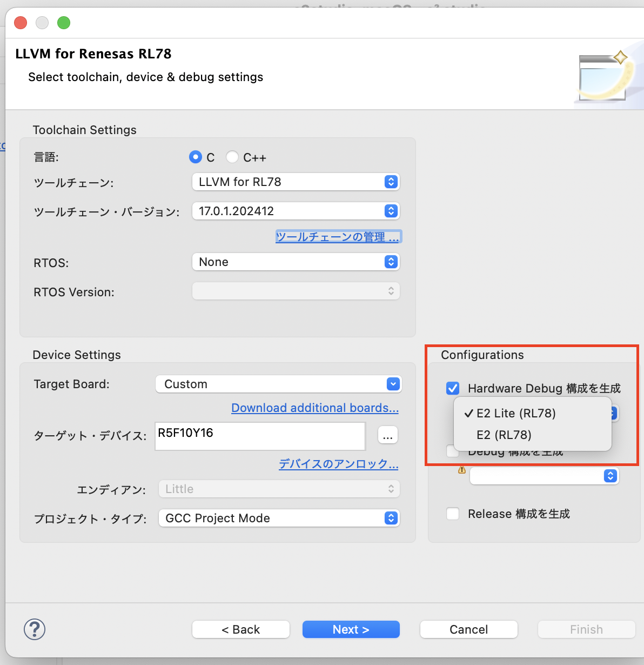Click the Next > button
644x665 pixels.
(351, 629)
